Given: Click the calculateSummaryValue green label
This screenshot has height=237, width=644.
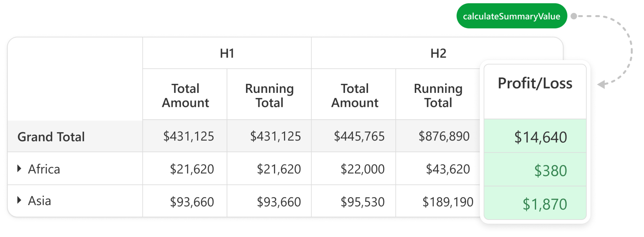Looking at the screenshot, I should pos(511,16).
